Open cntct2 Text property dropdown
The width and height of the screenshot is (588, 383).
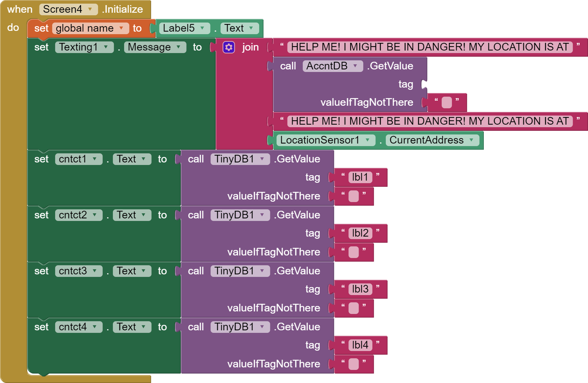pos(132,215)
